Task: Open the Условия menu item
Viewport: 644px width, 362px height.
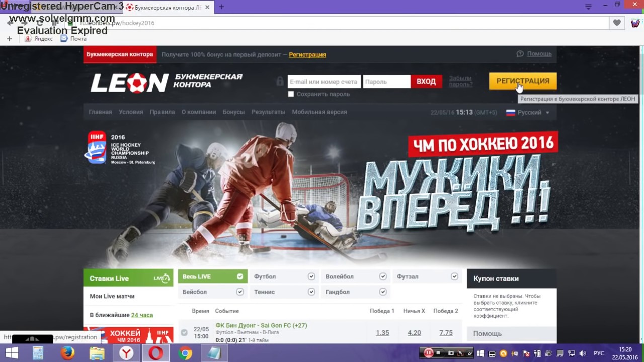Action: pos(131,112)
